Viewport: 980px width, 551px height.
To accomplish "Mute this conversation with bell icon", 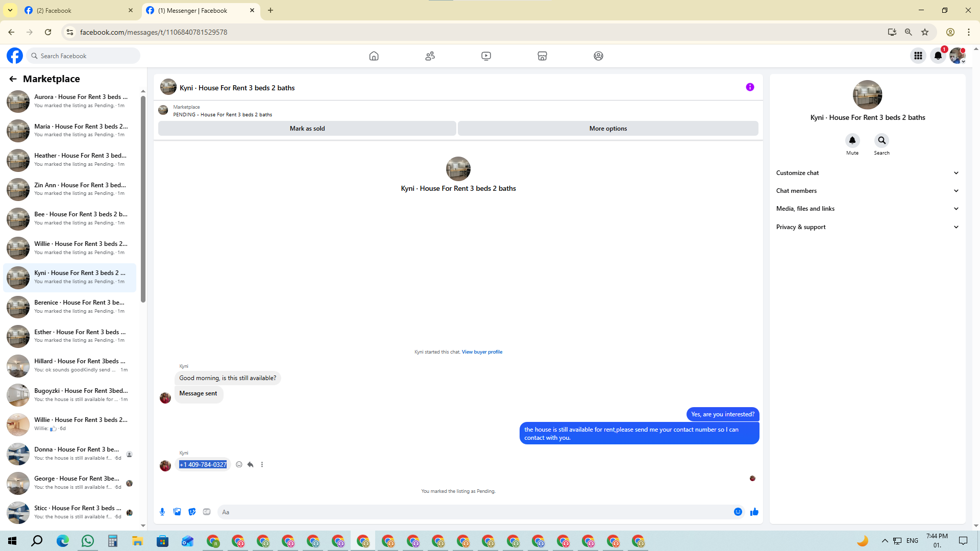I will pyautogui.click(x=852, y=140).
